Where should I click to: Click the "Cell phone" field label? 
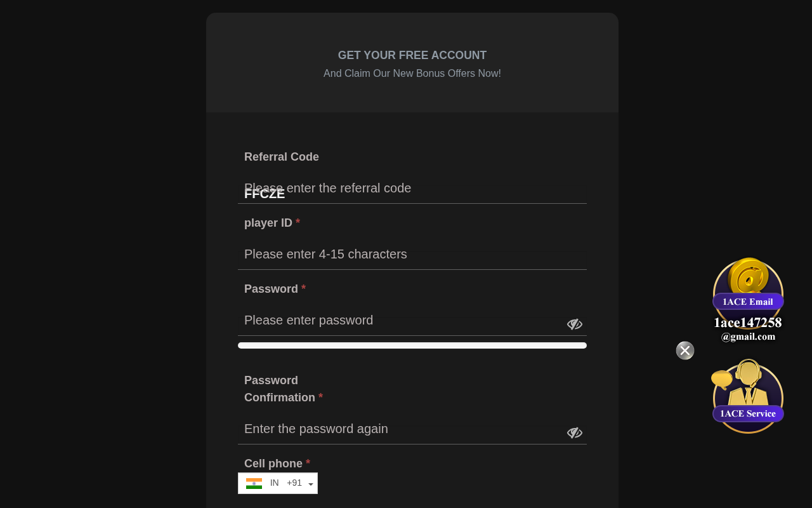click(273, 464)
